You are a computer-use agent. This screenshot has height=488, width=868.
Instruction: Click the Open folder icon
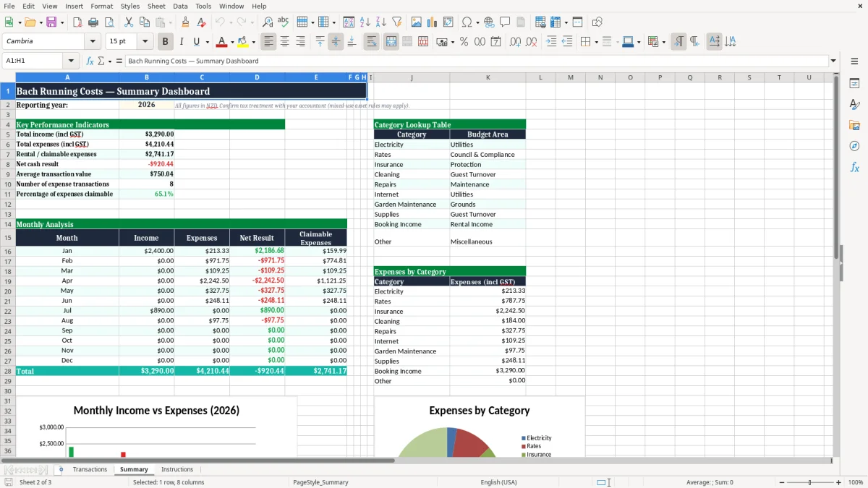click(x=29, y=22)
